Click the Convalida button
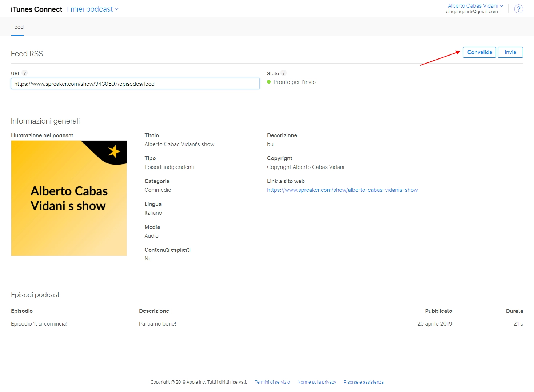The width and height of the screenshot is (534, 392). (479, 52)
